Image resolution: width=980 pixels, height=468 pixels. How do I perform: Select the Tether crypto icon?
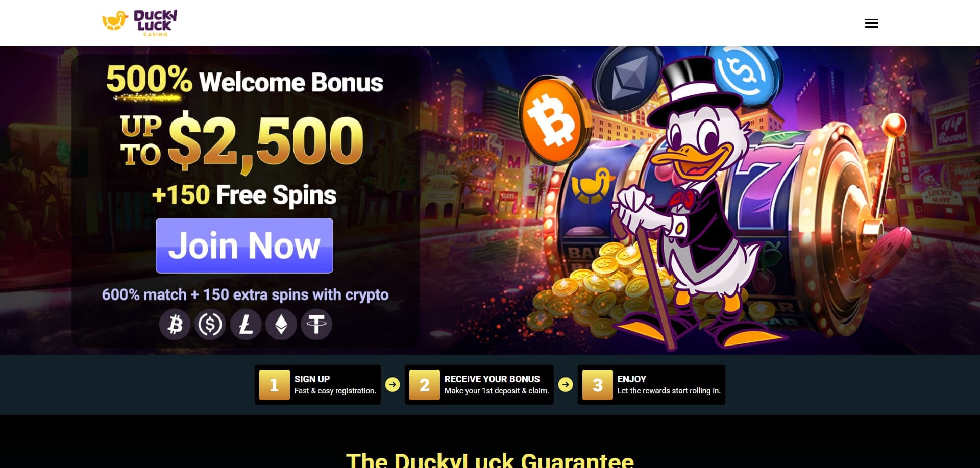point(316,324)
